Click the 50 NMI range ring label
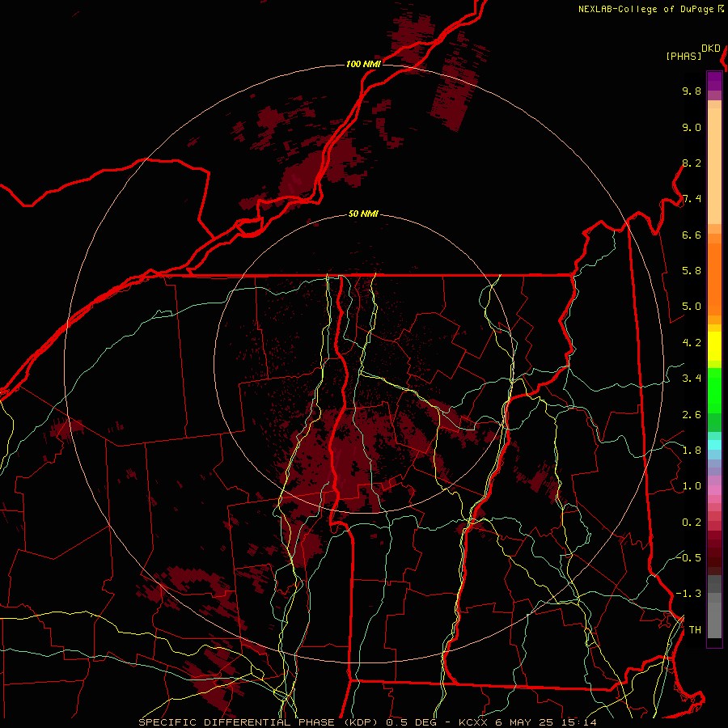 (x=363, y=214)
